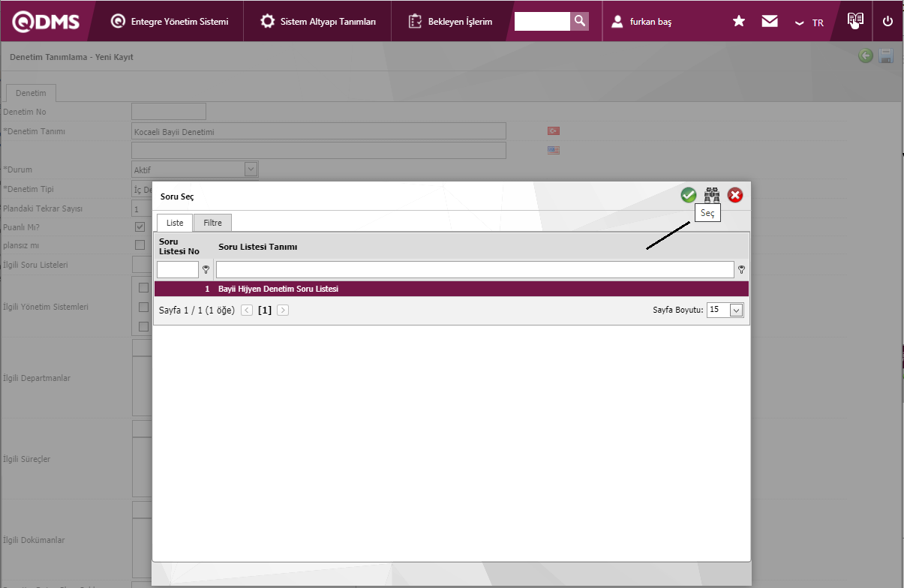Viewport: 904px width, 588px height.
Task: Sort by Soru Listesi No column header
Action: click(179, 246)
